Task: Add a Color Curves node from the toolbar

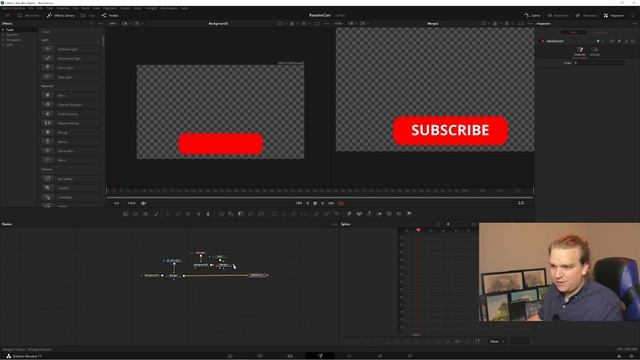Action: [x=178, y=213]
